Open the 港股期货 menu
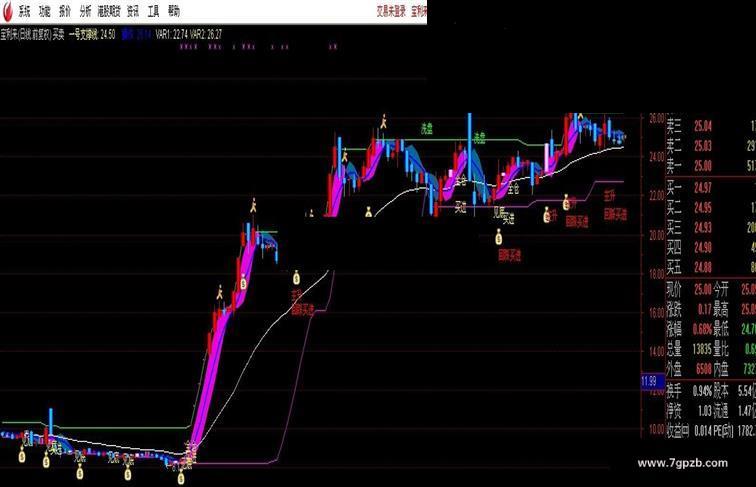Viewport: 756px width, 487px height. (x=109, y=11)
